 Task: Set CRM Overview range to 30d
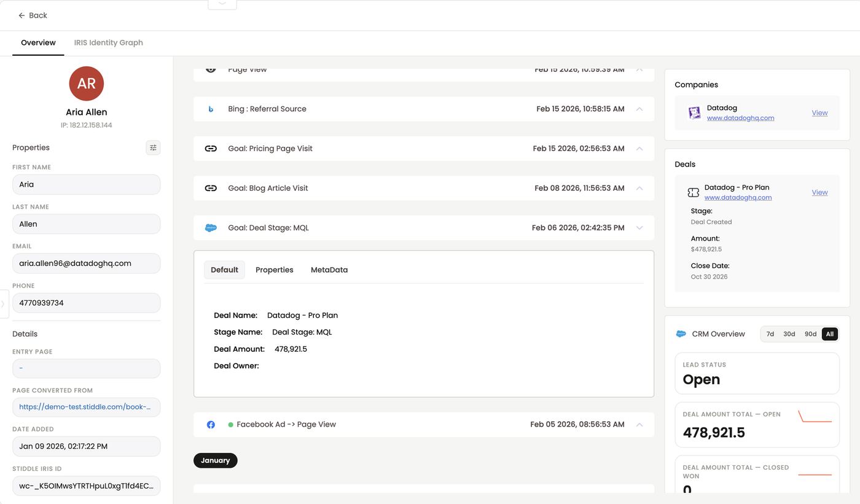789,334
